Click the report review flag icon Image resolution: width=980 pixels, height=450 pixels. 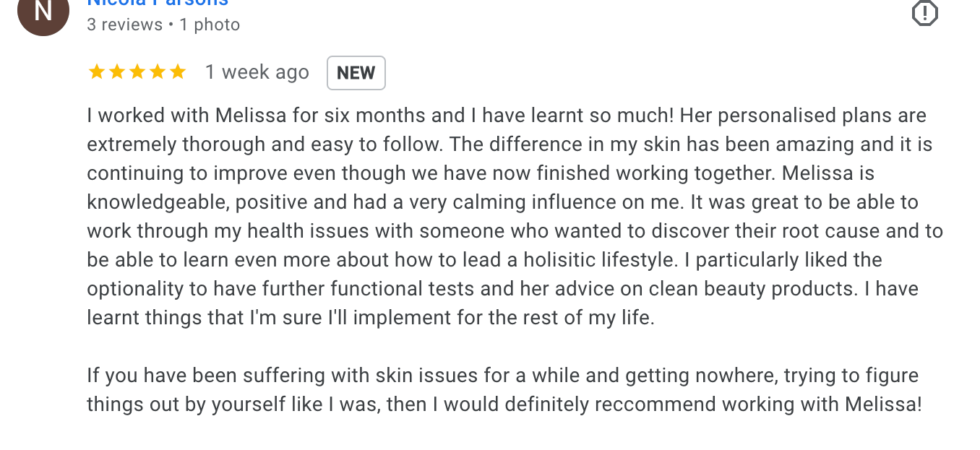point(925,13)
